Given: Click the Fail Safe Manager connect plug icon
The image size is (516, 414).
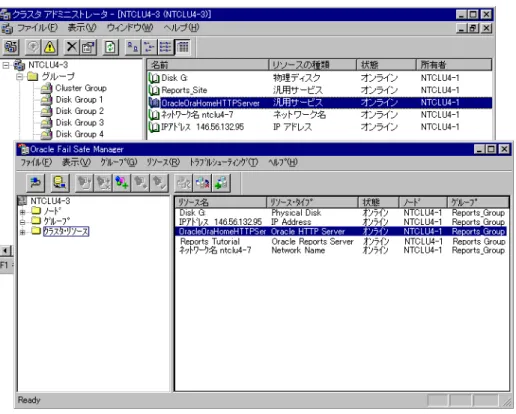Looking at the screenshot, I should (x=35, y=183).
